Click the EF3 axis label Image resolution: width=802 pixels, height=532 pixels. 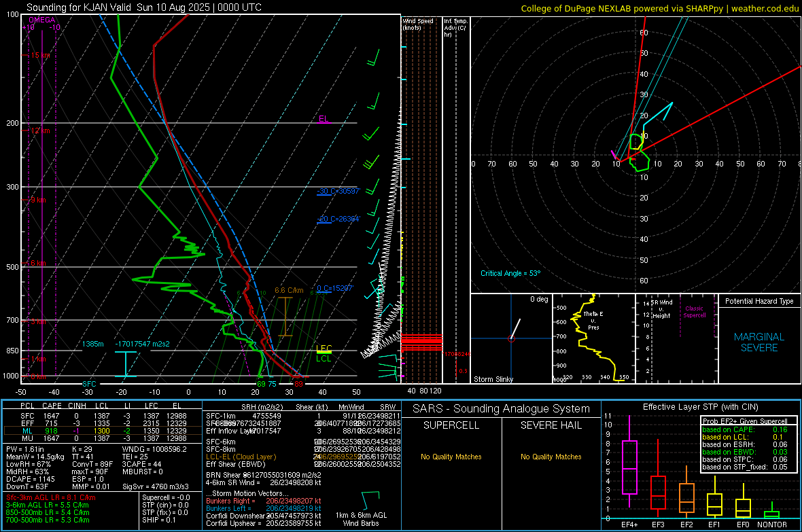coord(658,525)
